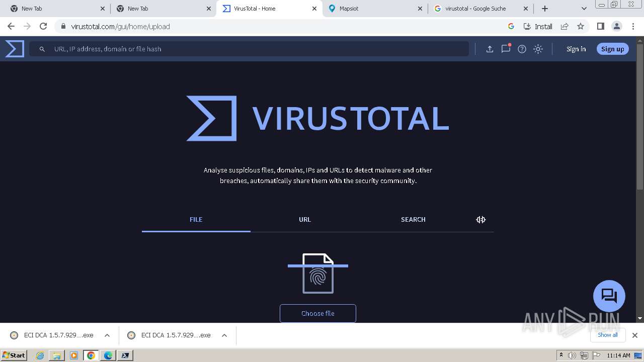Viewport: 644px width, 362px height.
Task: Select the URL tab
Action: tap(305, 220)
